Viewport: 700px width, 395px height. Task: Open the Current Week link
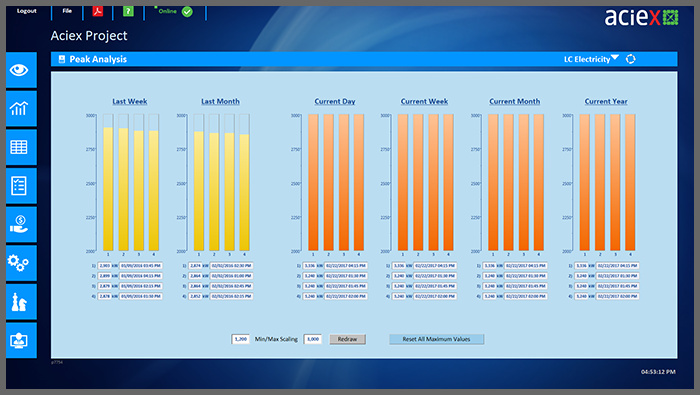[x=424, y=101]
